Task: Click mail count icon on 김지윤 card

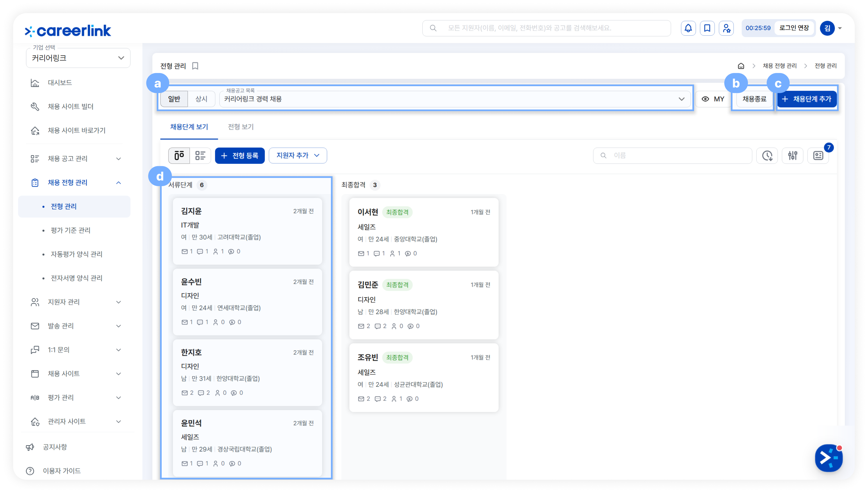Action: pyautogui.click(x=184, y=252)
